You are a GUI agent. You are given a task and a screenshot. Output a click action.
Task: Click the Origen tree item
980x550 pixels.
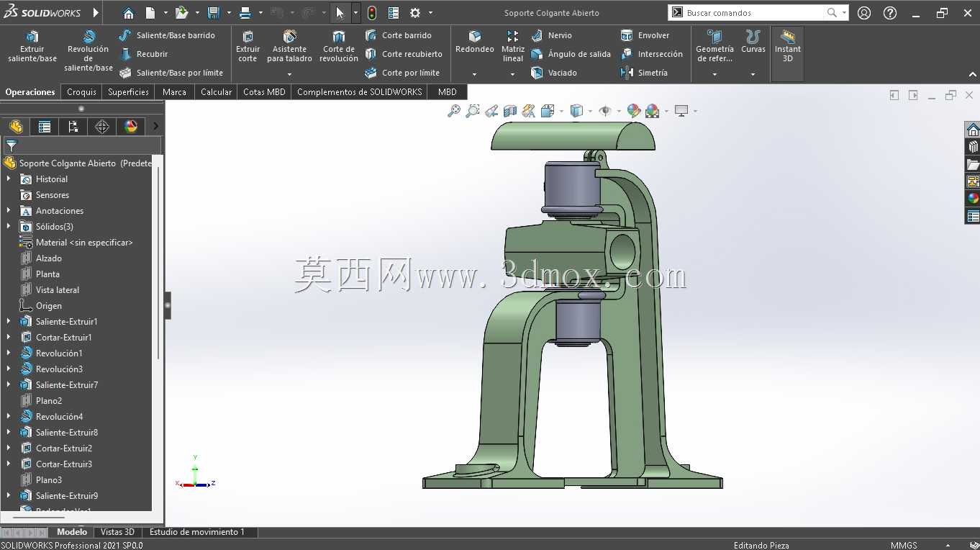[49, 306]
